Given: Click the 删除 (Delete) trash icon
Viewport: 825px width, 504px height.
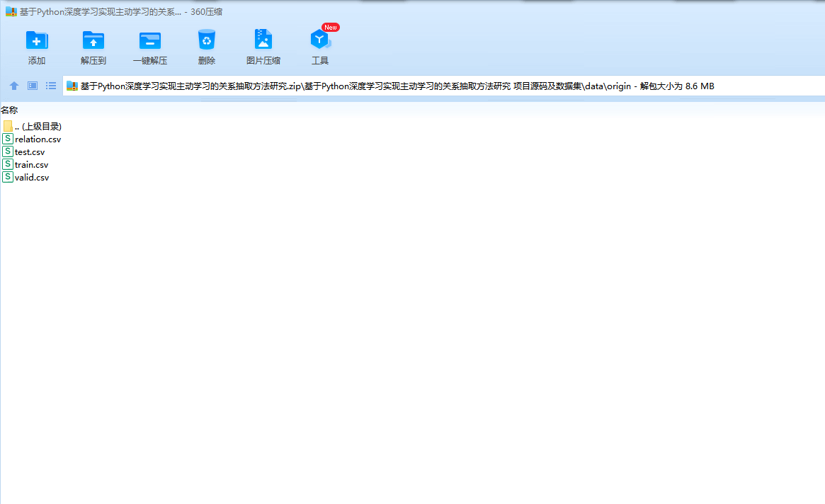Looking at the screenshot, I should click(x=207, y=40).
